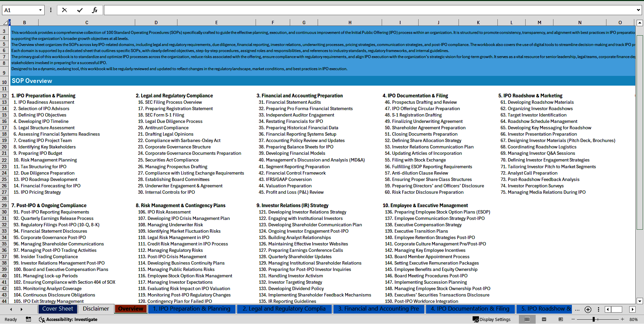Screen dimensions: 644x324
Task: Open the macro recording status bar icon
Action: [x=29, y=319]
